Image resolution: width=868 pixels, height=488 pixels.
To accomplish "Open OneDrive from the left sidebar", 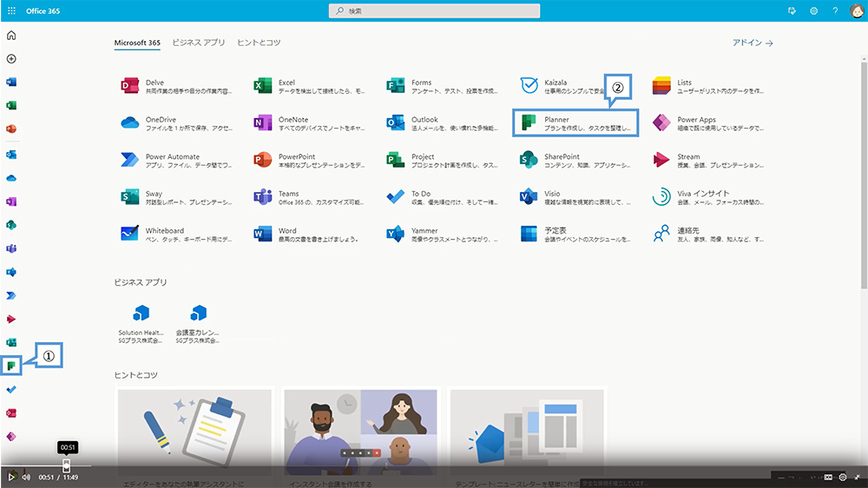I will pos(11,178).
